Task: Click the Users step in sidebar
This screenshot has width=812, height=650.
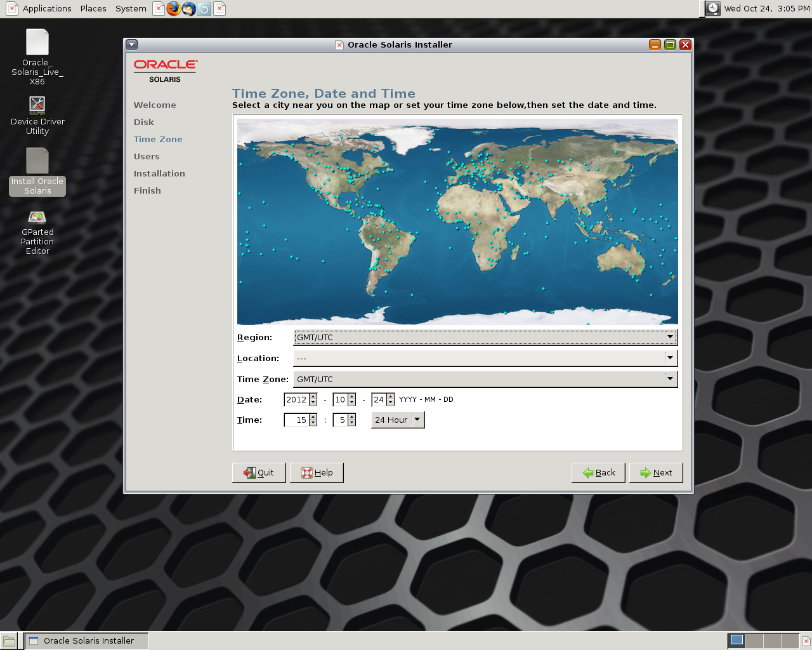Action: coord(147,157)
